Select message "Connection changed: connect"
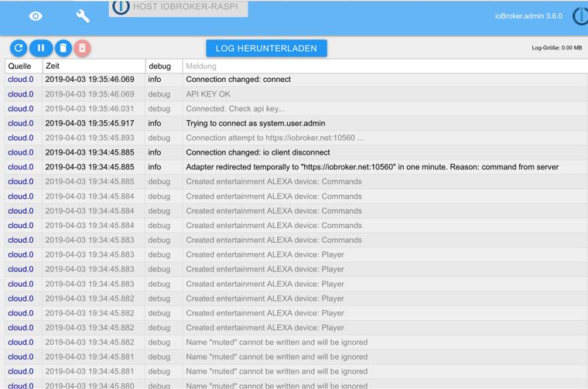Viewport: 588px width, 389px height. pyautogui.click(x=238, y=80)
